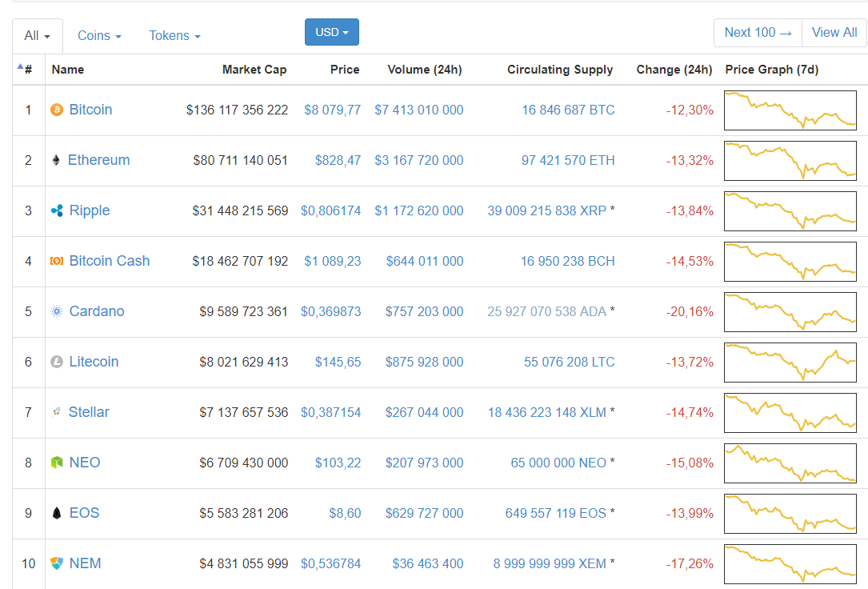Click the EOS black logo icon
Screen dimensions: 868x589
tap(57, 513)
